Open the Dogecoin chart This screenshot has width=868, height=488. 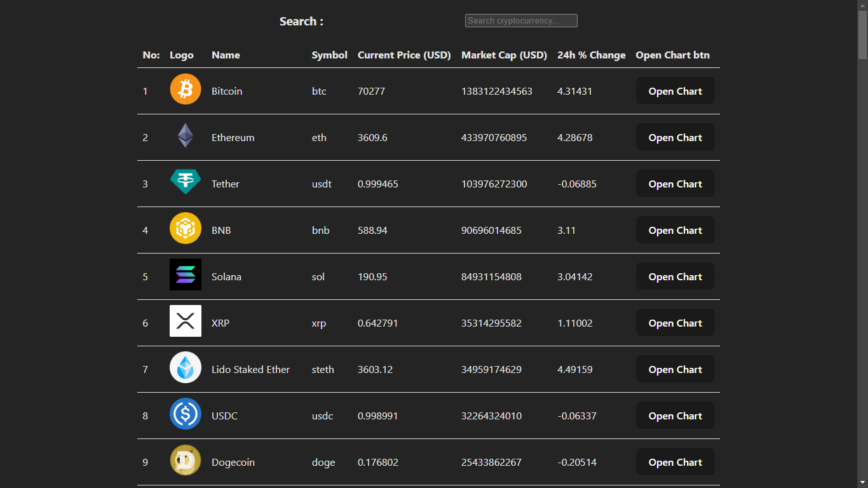coord(675,462)
